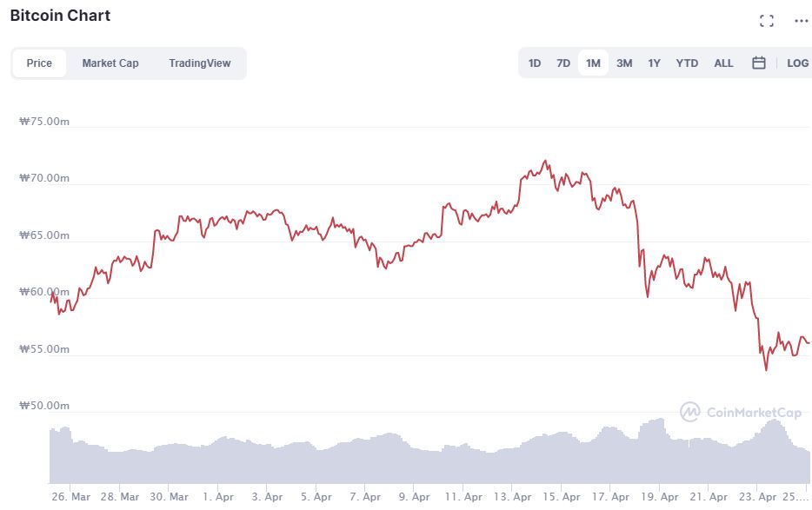
Task: Open the calendar date range picker
Action: pos(758,63)
